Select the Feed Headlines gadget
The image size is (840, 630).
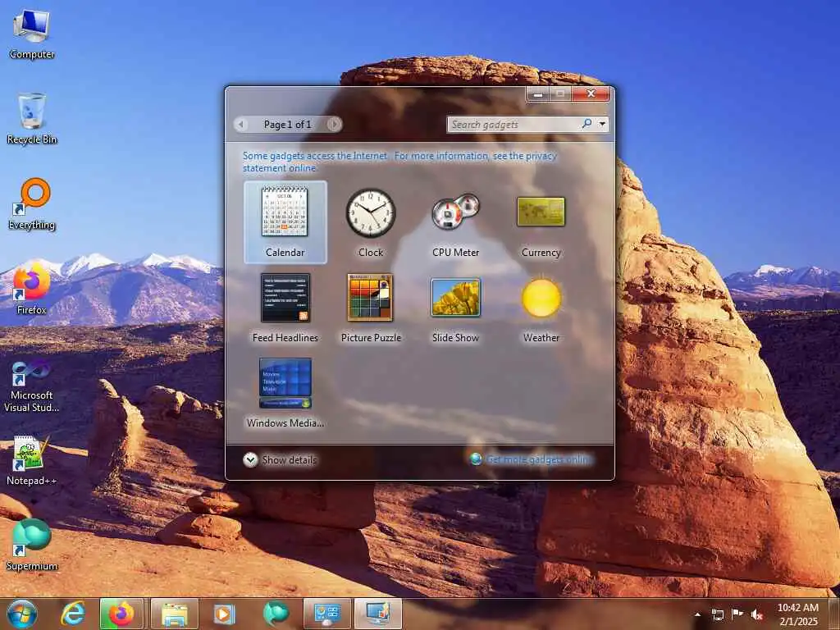(285, 308)
